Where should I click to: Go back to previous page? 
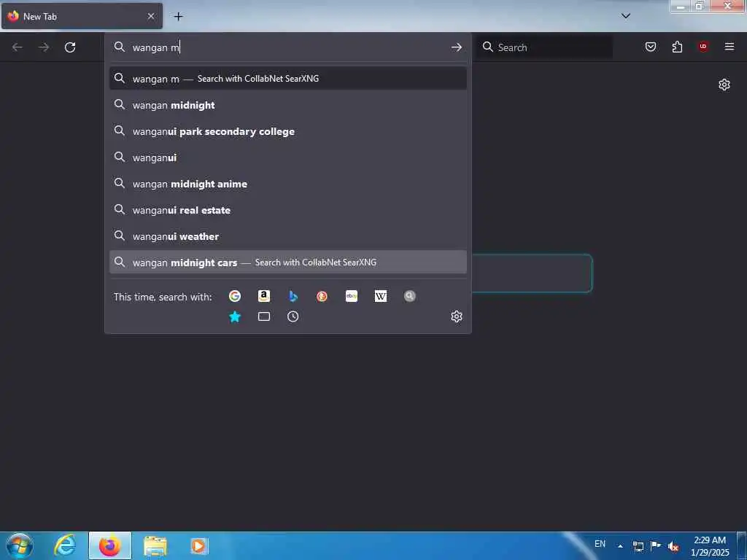(18, 47)
